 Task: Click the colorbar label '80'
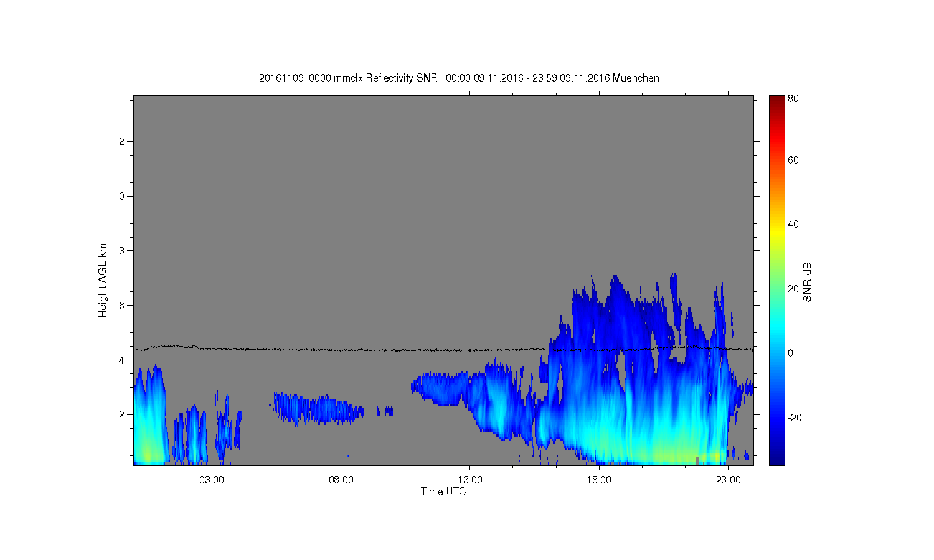[x=793, y=98]
